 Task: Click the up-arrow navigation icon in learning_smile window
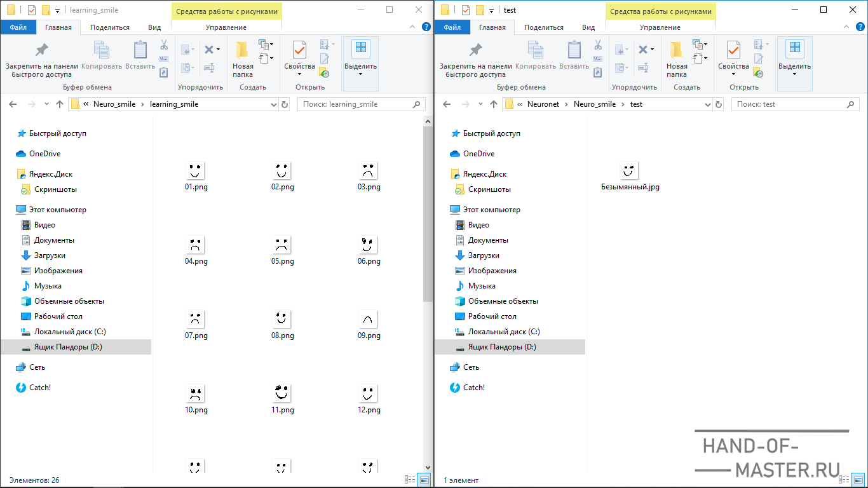[x=60, y=104]
